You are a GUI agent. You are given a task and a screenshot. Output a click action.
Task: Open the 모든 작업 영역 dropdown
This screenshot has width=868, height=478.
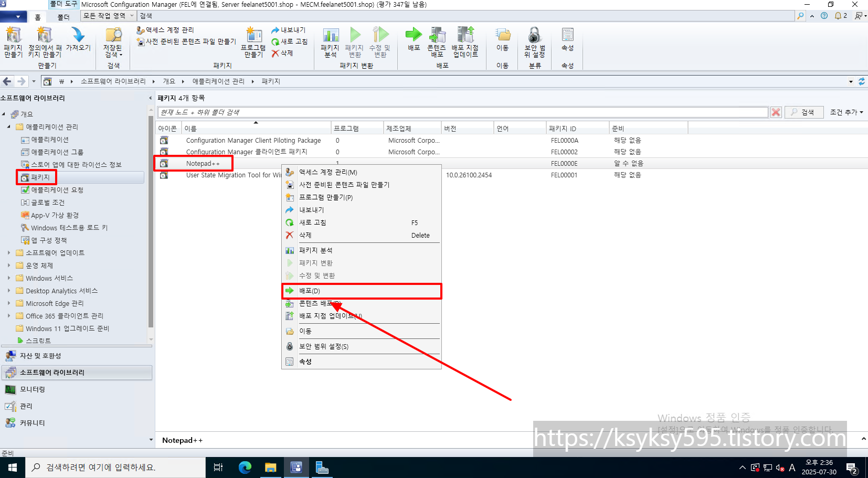tap(109, 16)
